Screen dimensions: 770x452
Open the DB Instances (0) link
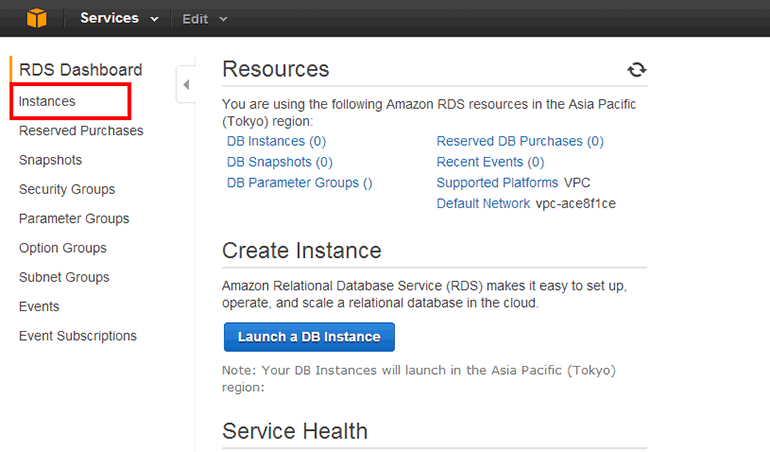276,141
